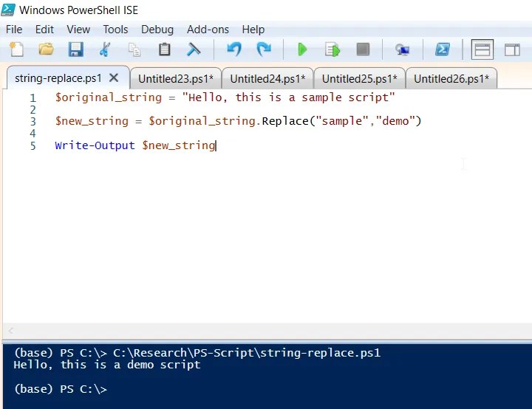Click the script path in the console
The height and width of the screenshot is (409, 532).
click(x=247, y=353)
